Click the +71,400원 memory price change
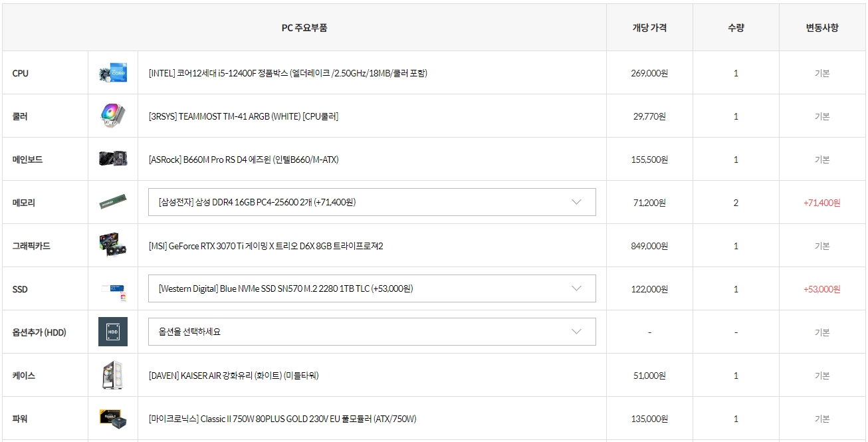868x442 pixels. click(821, 203)
